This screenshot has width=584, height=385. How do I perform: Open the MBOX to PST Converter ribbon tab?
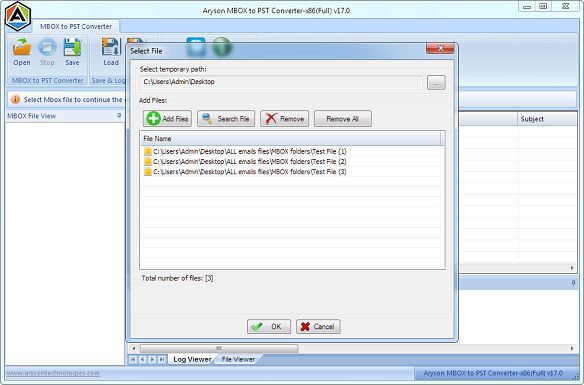tap(76, 26)
